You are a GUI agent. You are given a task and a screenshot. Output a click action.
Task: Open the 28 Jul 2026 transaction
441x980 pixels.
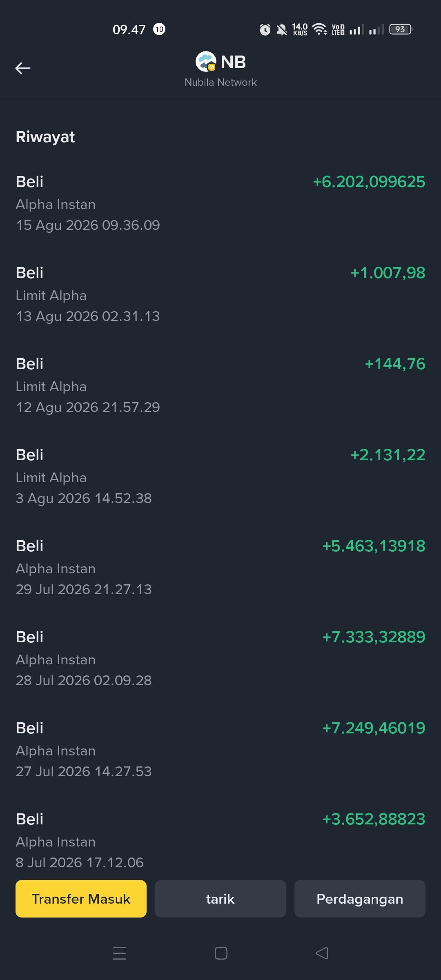click(220, 658)
